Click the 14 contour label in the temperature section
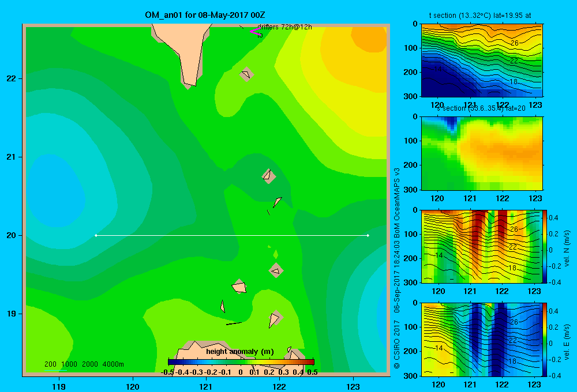 [x=438, y=69]
